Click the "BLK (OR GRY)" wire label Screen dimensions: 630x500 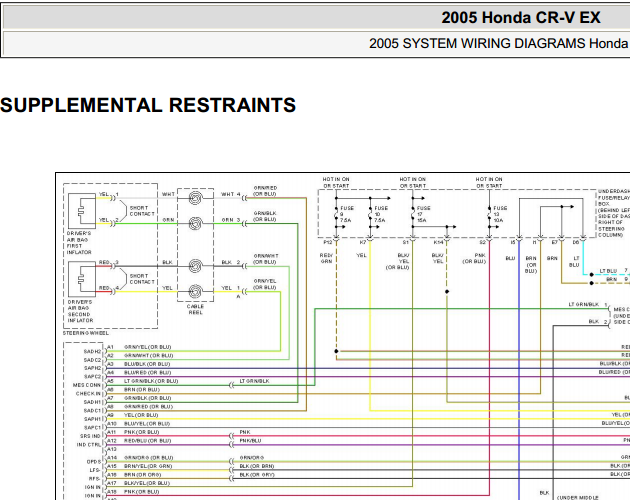[x=256, y=474]
